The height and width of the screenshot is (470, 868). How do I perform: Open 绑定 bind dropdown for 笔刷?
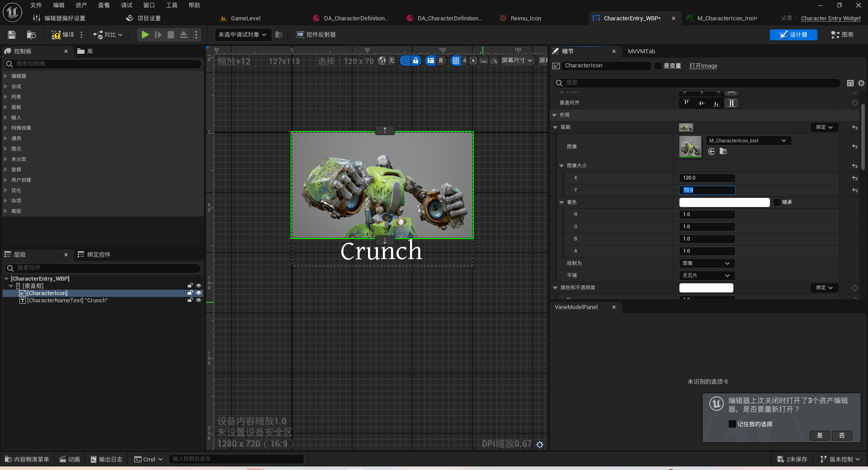(825, 127)
